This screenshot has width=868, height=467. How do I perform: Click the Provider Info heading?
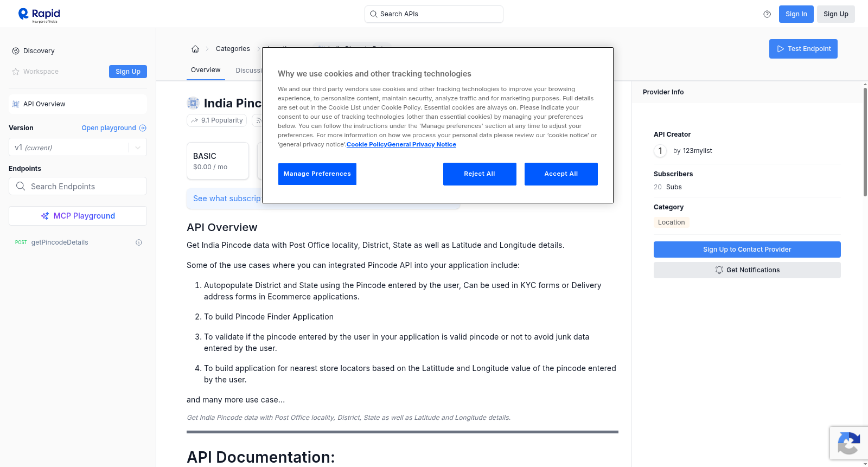pyautogui.click(x=663, y=92)
